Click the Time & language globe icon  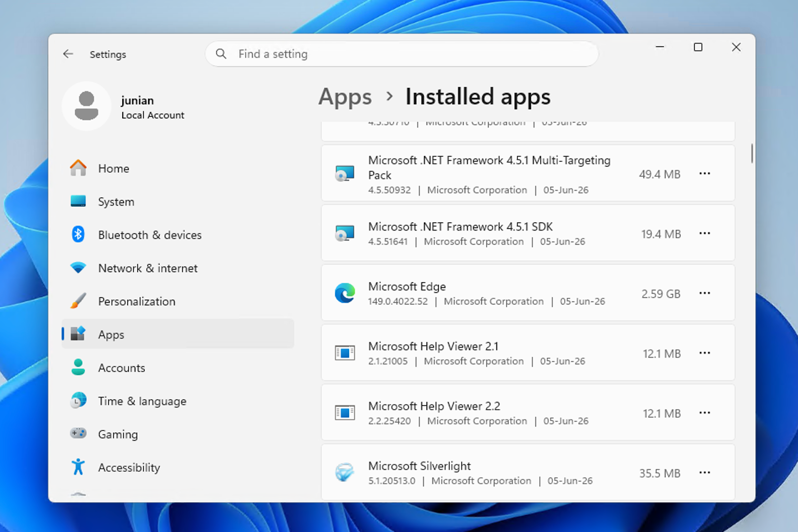point(78,400)
